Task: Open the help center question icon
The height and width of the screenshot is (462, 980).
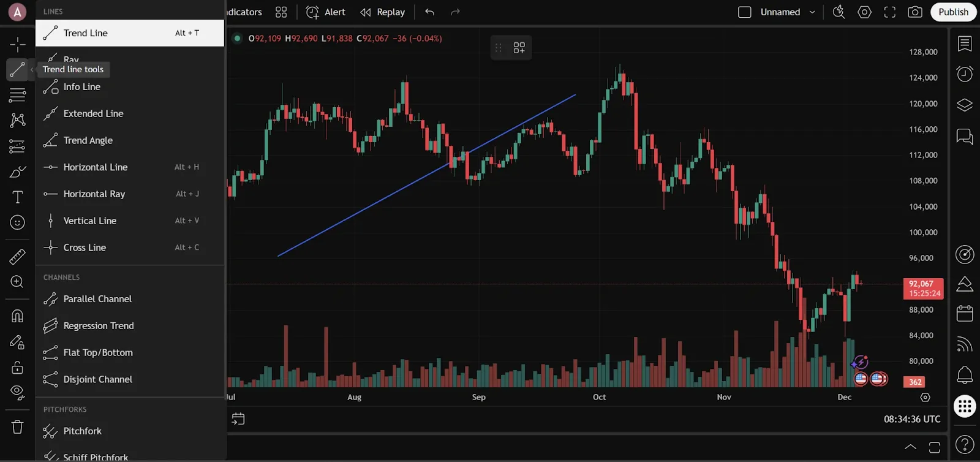Action: 965,445
